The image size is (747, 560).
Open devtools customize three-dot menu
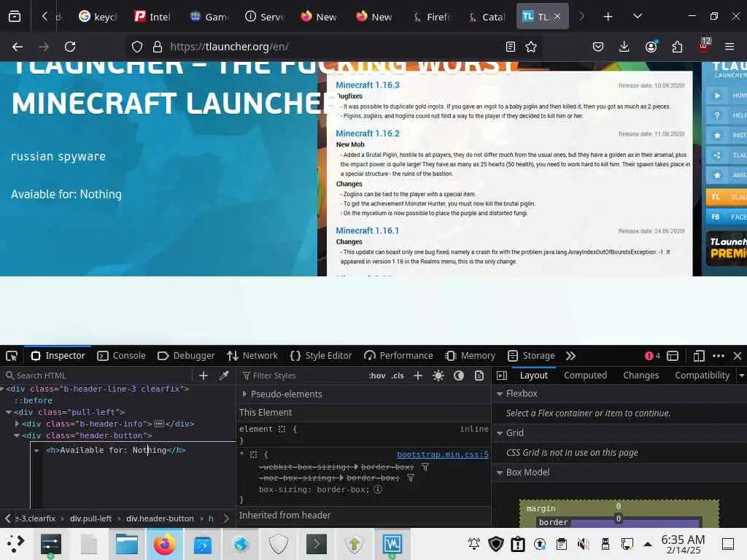pos(719,356)
